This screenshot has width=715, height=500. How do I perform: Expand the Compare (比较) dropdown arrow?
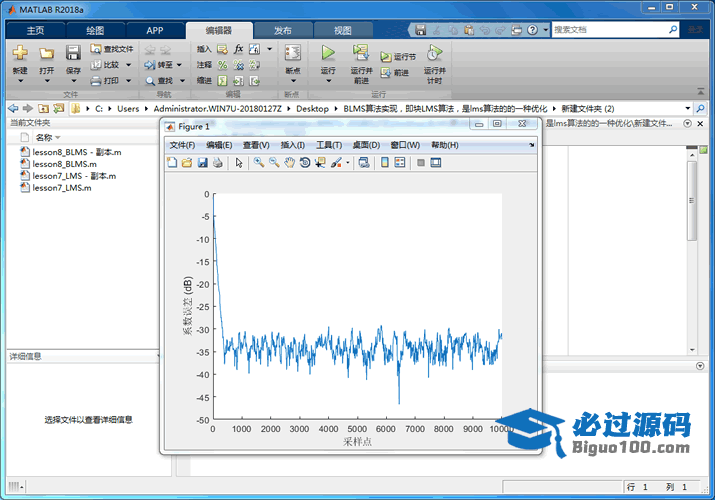pos(127,65)
